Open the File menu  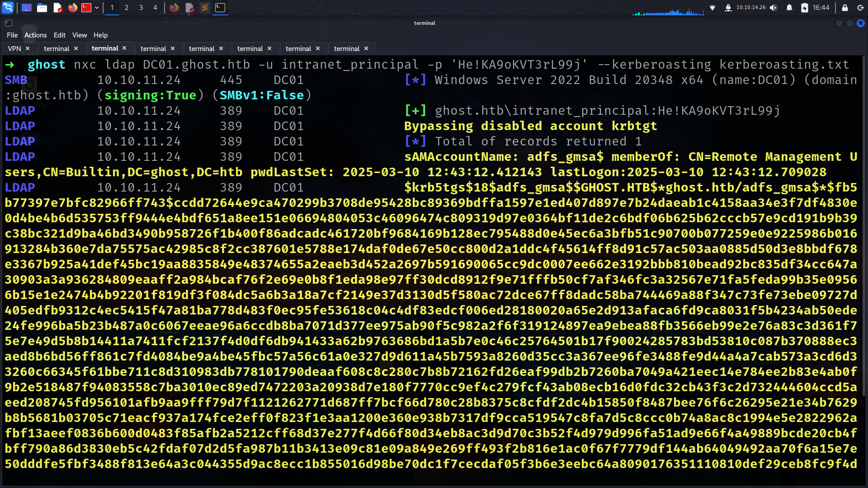[x=12, y=35]
